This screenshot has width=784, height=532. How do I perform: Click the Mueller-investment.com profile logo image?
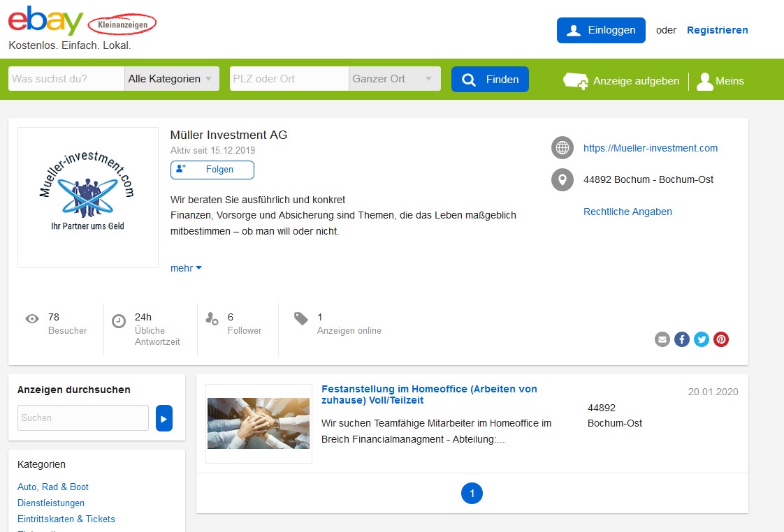point(88,198)
